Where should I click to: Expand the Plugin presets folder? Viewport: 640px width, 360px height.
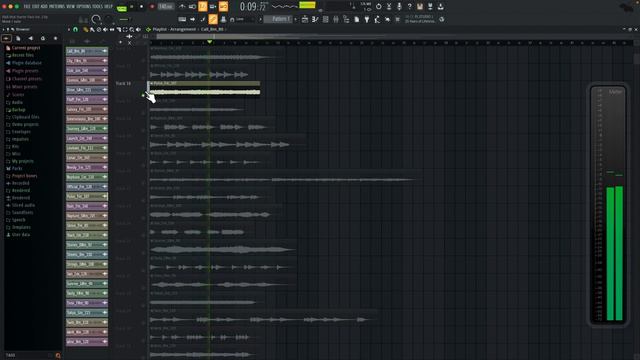[x=25, y=71]
